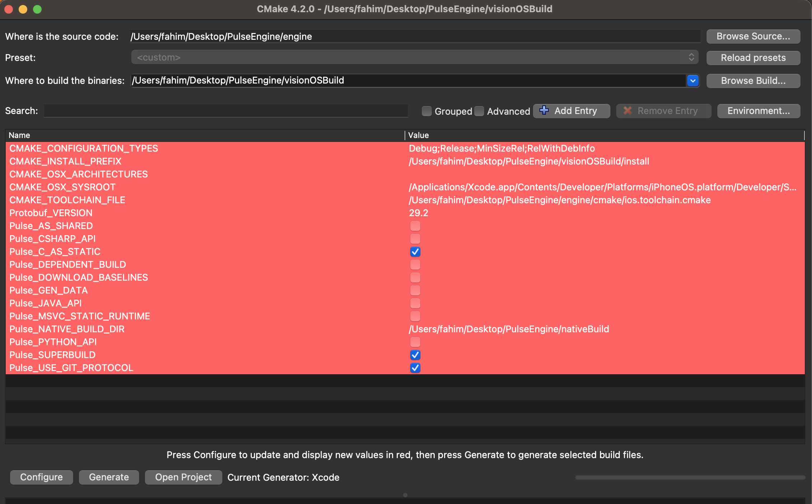
Task: Focus the Search input field
Action: click(226, 111)
